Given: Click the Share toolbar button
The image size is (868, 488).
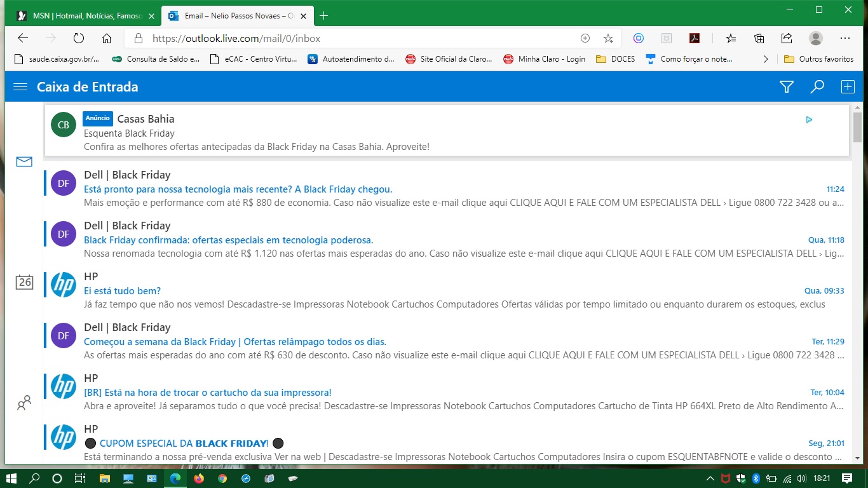Looking at the screenshot, I should pos(787,38).
